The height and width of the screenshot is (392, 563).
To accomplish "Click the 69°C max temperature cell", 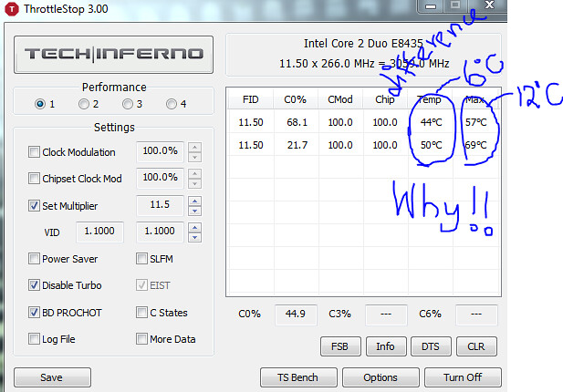I will pyautogui.click(x=475, y=145).
